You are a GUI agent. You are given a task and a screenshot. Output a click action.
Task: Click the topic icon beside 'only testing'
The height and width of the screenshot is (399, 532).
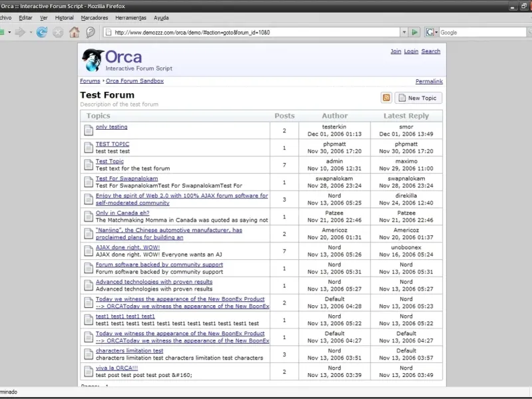pos(88,130)
